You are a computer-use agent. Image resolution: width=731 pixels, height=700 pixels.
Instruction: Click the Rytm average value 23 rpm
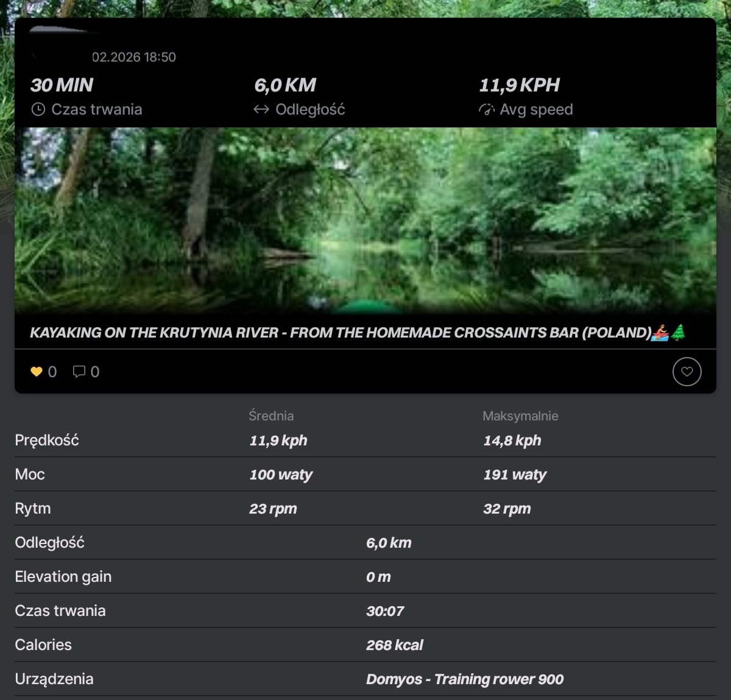click(x=273, y=509)
